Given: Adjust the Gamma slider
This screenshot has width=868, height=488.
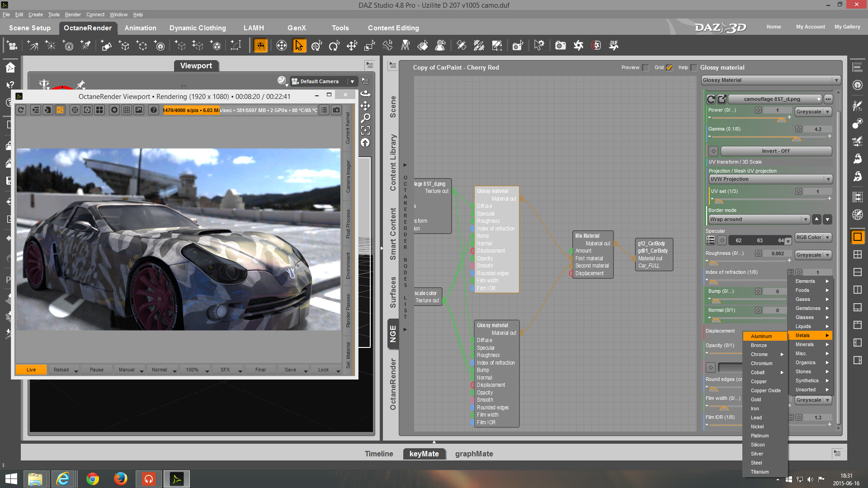Looking at the screenshot, I should coord(796,138).
